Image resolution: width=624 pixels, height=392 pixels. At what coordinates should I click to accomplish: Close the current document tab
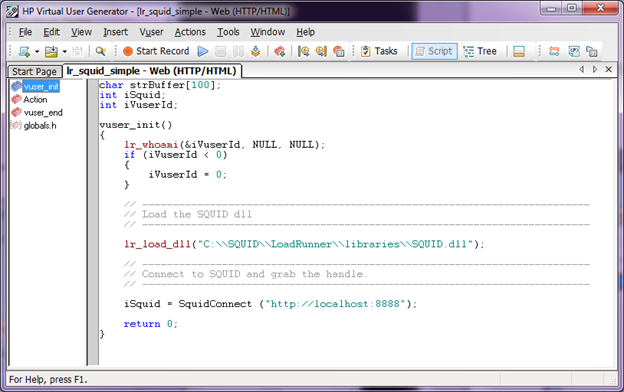click(608, 69)
